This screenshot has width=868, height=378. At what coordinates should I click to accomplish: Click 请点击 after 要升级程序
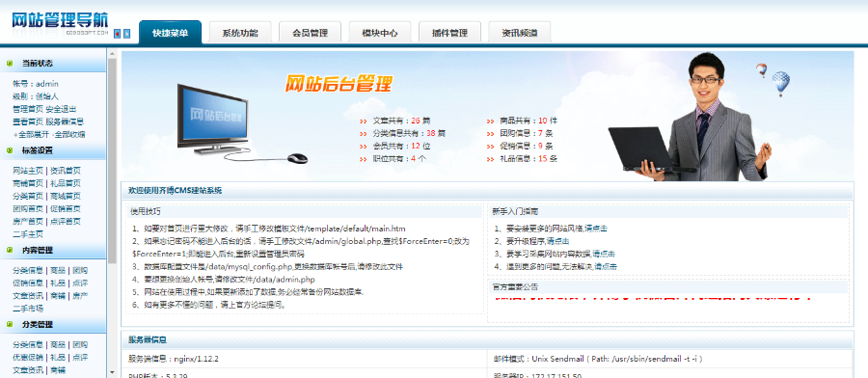[x=558, y=241]
